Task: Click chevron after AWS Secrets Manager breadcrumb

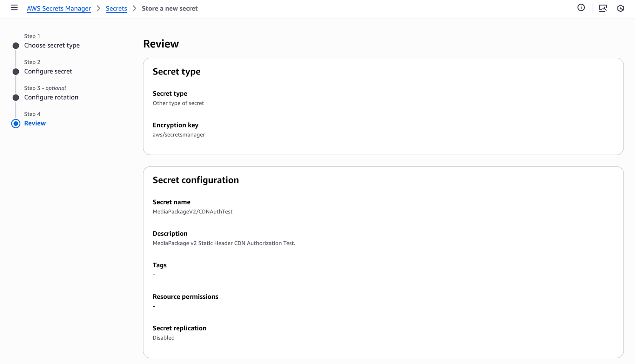Action: pos(98,9)
